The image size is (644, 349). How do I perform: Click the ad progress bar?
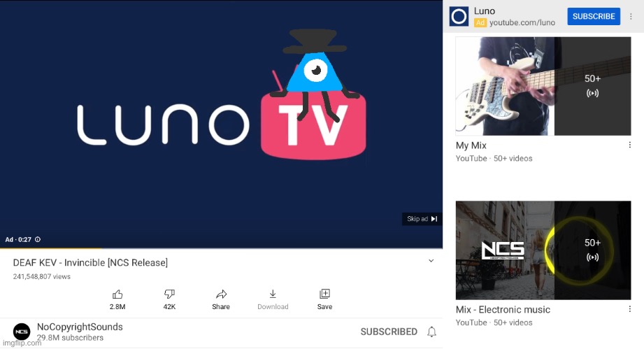pos(221,248)
